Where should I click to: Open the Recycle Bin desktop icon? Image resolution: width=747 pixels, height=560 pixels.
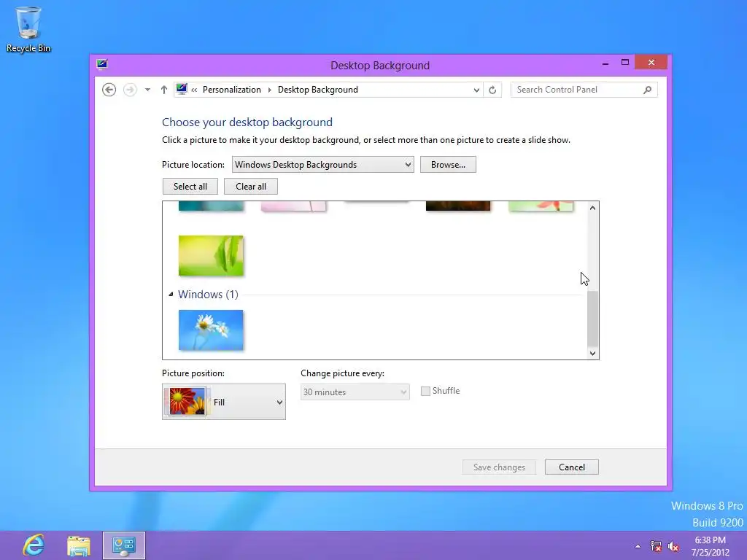point(28,29)
